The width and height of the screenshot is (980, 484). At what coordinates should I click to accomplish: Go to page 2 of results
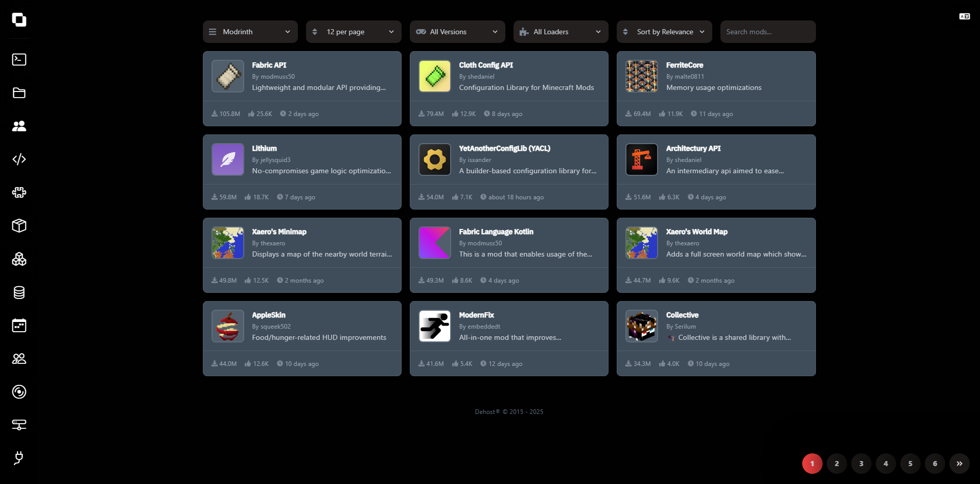pos(836,464)
